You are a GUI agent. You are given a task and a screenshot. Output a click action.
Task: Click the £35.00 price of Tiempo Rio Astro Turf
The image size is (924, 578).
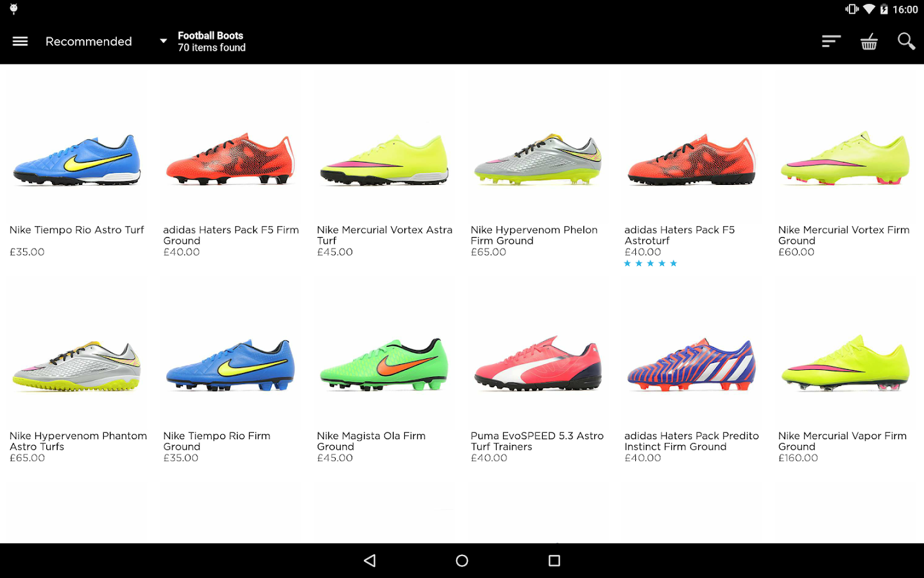point(27,252)
